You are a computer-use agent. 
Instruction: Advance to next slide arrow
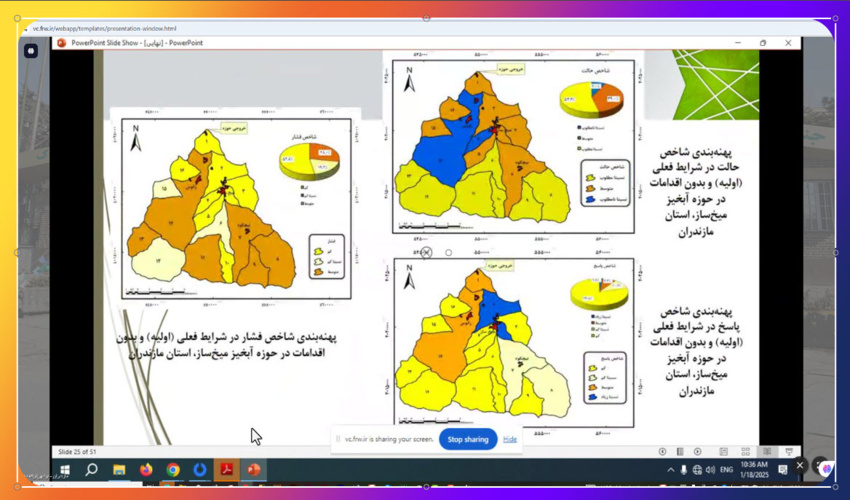pos(698,451)
